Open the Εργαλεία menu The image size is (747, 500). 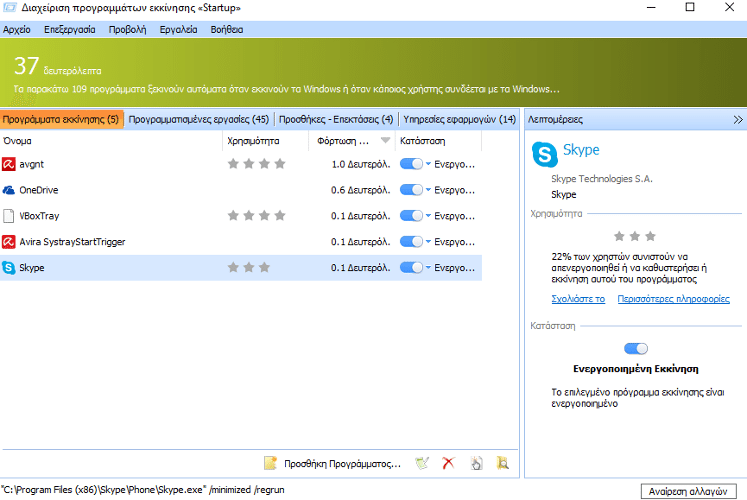coord(178,30)
